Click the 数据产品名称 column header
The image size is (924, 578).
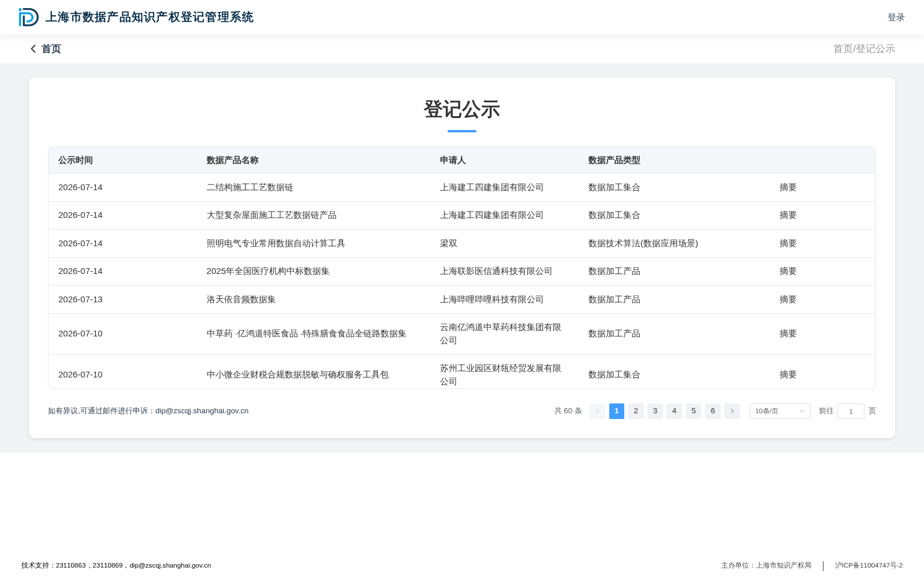click(x=233, y=160)
